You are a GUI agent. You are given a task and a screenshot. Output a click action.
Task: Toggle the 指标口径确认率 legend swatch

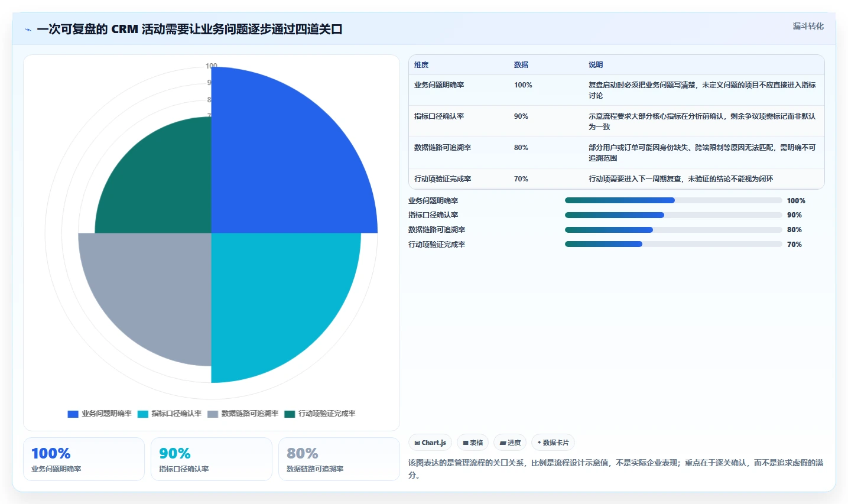click(143, 414)
